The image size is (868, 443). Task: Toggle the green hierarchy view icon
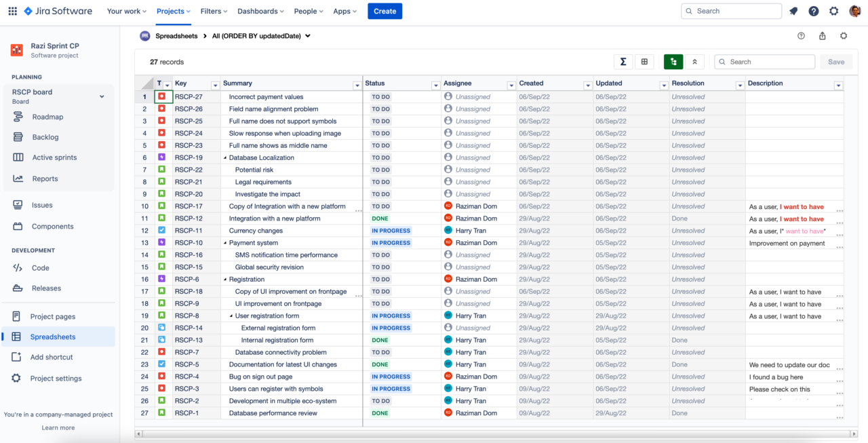673,62
